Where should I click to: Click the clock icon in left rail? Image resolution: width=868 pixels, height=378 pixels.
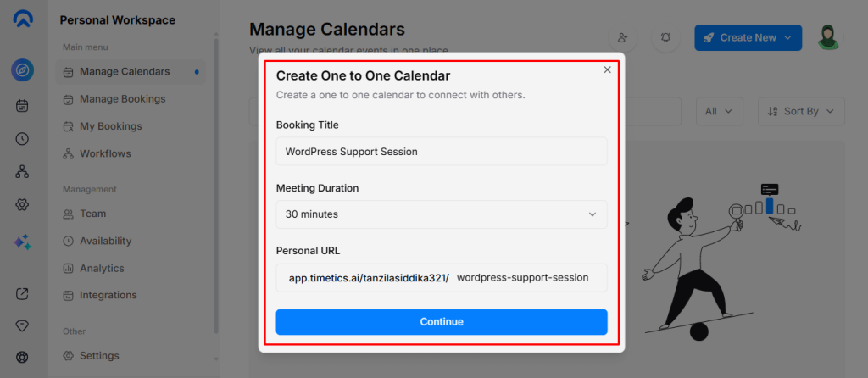tap(22, 139)
